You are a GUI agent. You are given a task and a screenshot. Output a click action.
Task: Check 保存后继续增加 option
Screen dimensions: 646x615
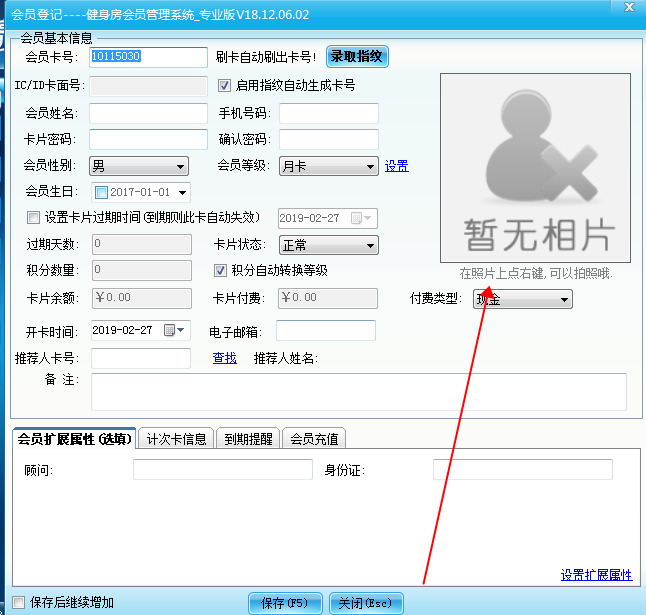[x=18, y=603]
